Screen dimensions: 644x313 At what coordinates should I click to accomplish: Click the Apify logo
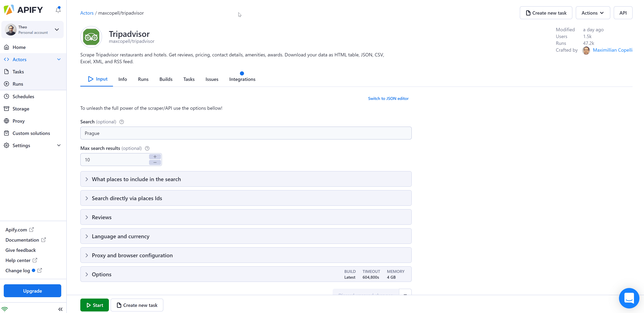(23, 10)
